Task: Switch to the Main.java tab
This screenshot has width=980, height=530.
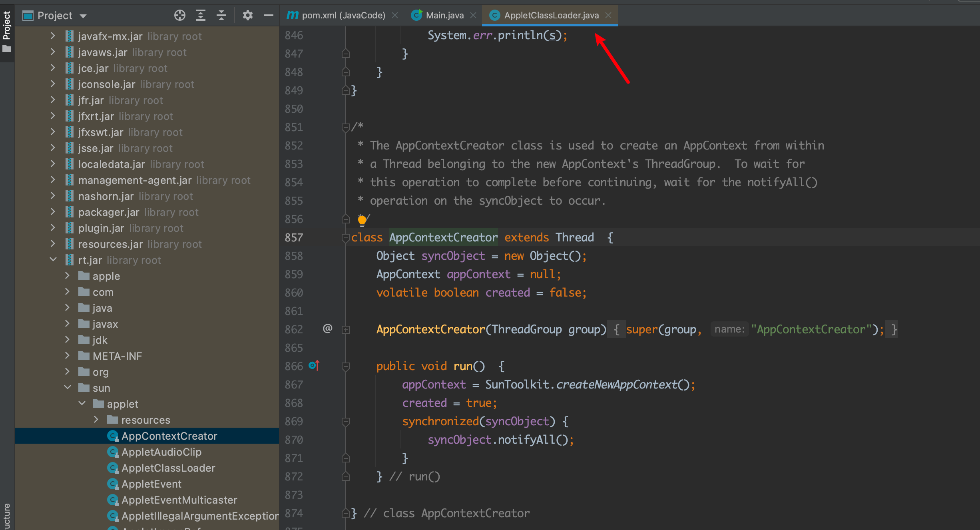Action: (444, 15)
